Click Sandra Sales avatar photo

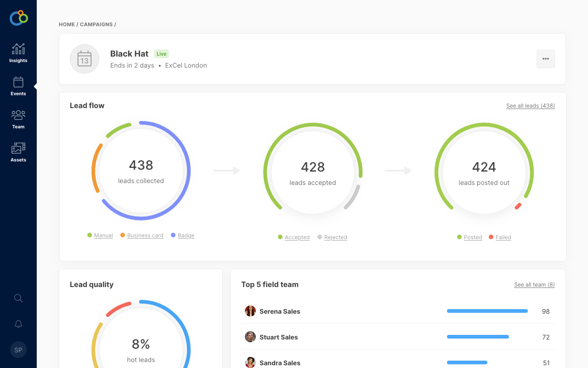[x=250, y=362]
